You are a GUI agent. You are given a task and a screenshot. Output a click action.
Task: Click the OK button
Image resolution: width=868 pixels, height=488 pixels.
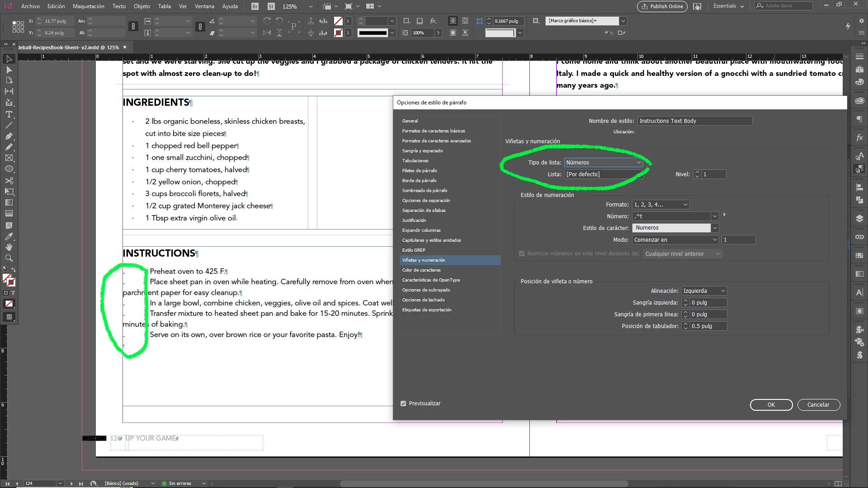tap(771, 405)
